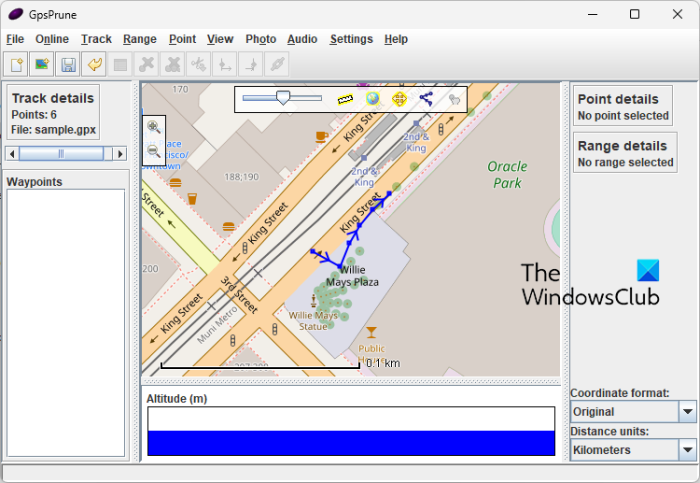Toggle the map background globe icon

pyautogui.click(x=373, y=99)
